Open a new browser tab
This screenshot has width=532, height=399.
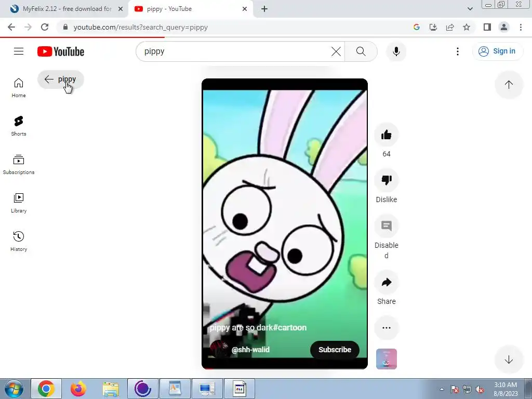[x=264, y=9]
